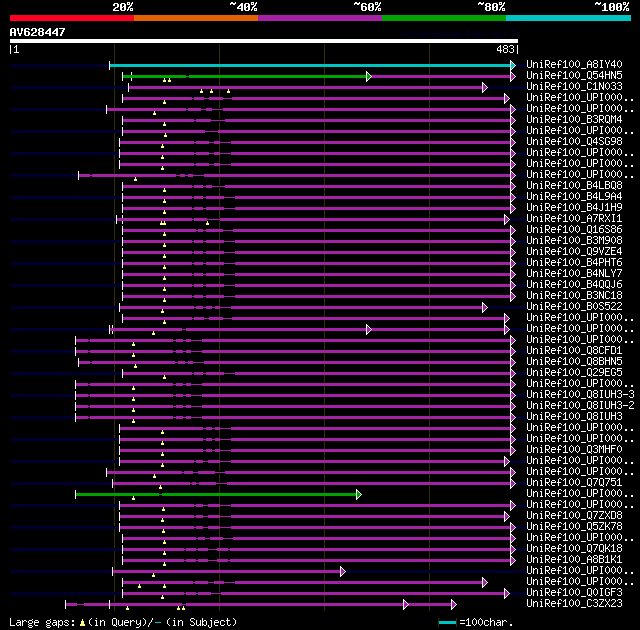Click the cyan arrowhead ending the A8IY40 alignment
Viewport: 640px width, 630px height.
click(x=513, y=65)
